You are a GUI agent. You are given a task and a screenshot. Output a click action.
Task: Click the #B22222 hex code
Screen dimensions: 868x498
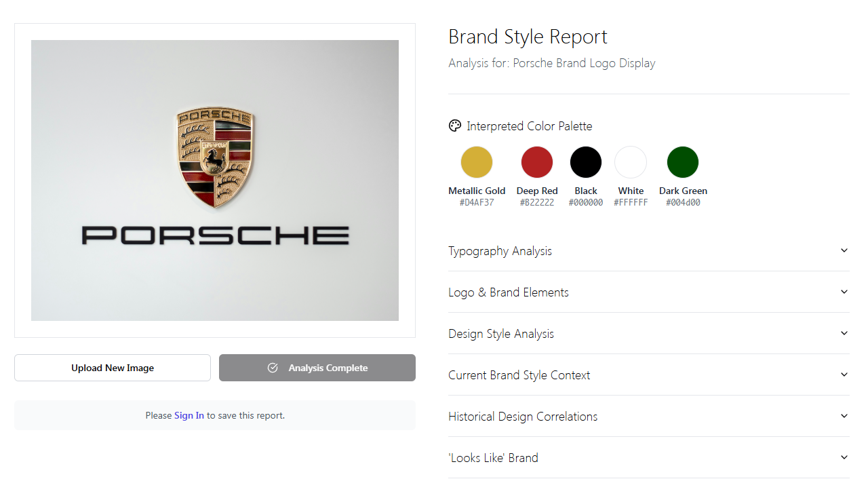(x=537, y=202)
